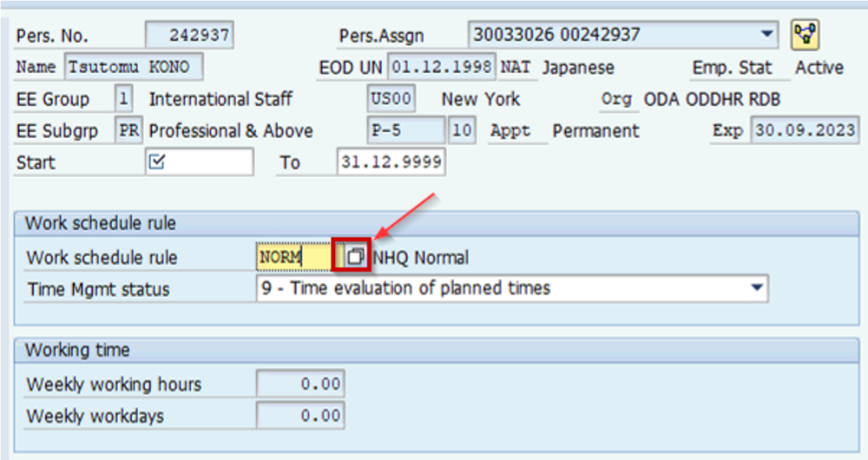Click the EE Group code field 1

[123, 99]
